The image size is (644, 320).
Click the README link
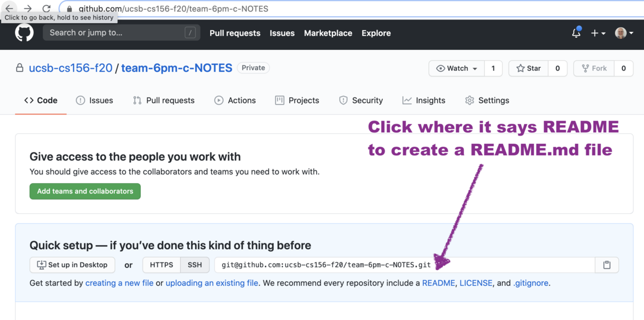[x=438, y=283]
